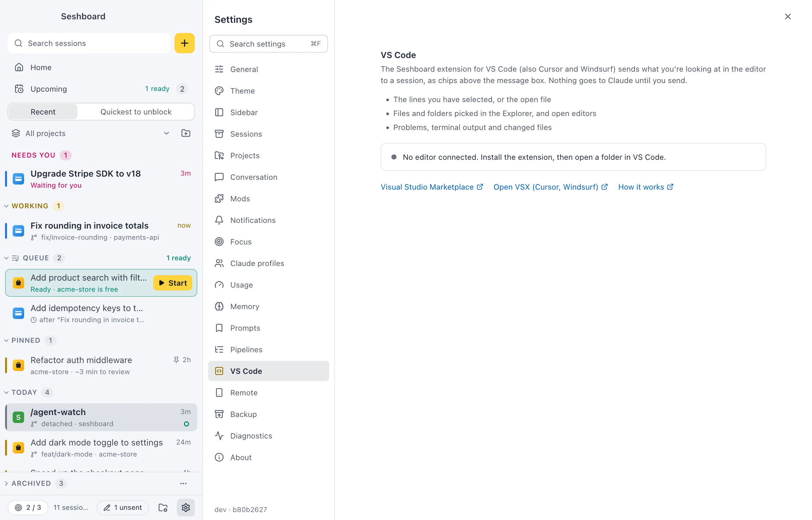
Task: Go to Notifications settings
Action: point(269,220)
